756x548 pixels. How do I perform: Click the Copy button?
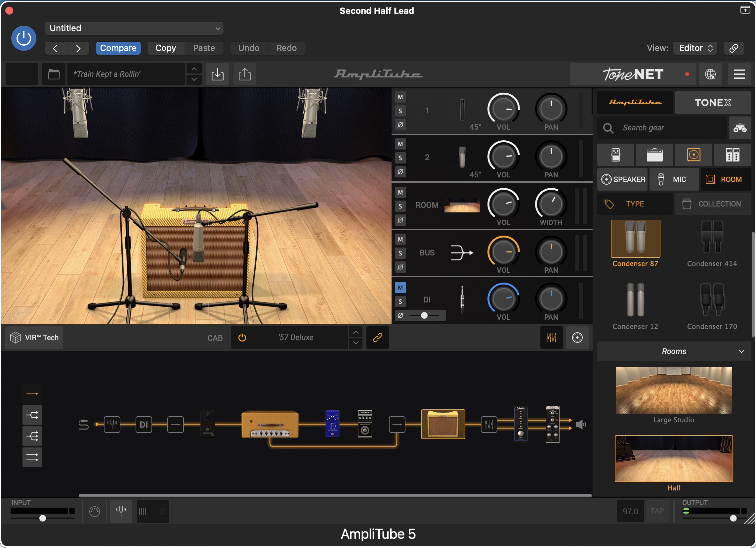point(165,48)
